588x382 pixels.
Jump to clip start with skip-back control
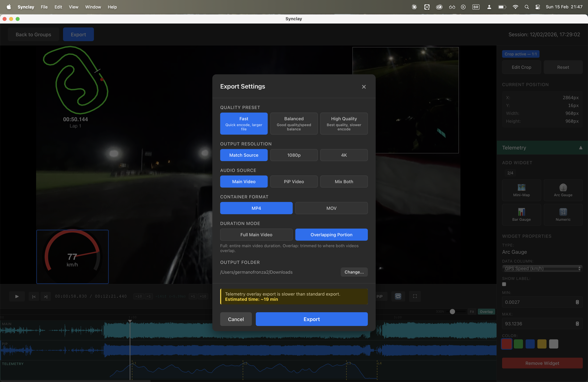34,296
